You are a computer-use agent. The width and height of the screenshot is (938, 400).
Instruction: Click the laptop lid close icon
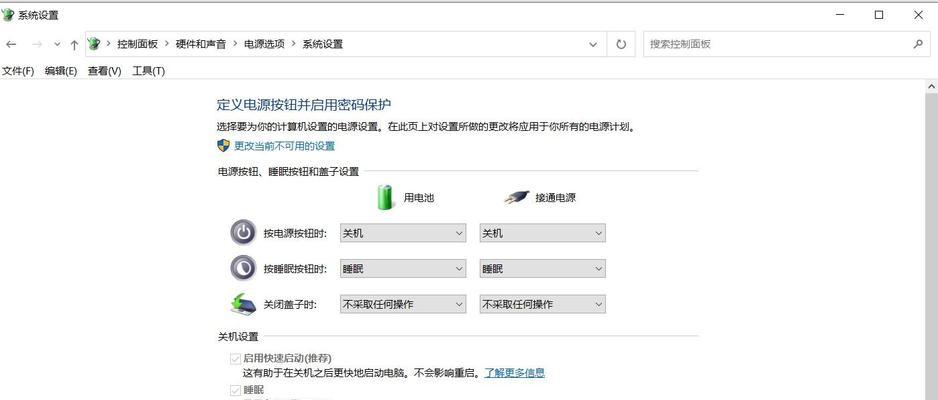pos(243,304)
